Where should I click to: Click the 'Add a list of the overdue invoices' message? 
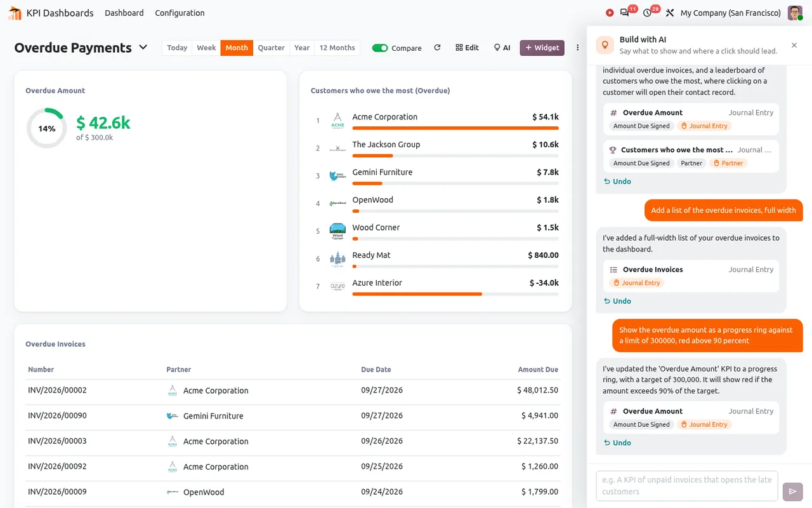coord(723,210)
